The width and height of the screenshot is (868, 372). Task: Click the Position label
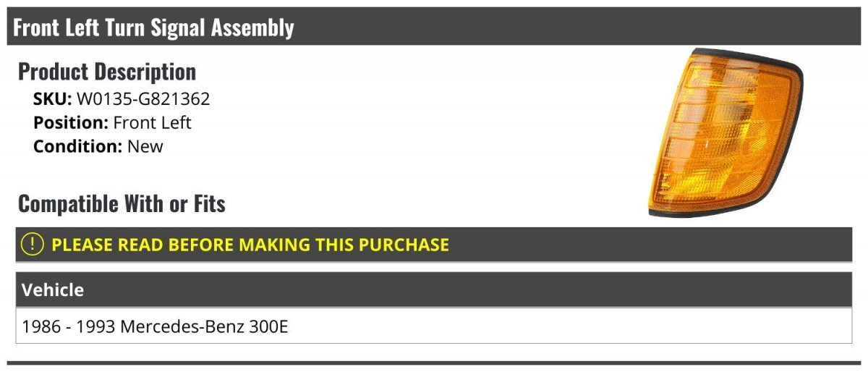tap(71, 122)
